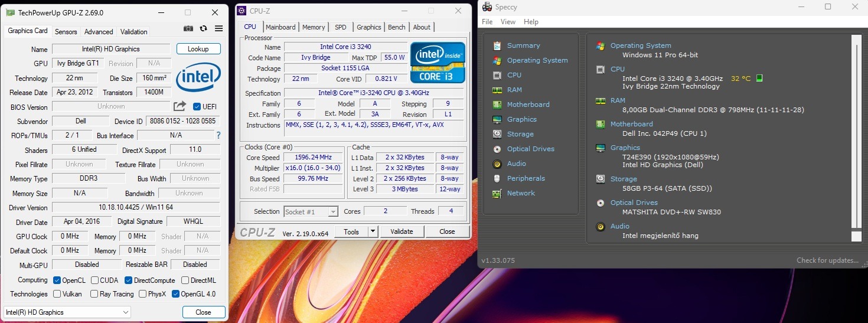
Task: Toggle the PhysX checkbox
Action: click(x=142, y=294)
